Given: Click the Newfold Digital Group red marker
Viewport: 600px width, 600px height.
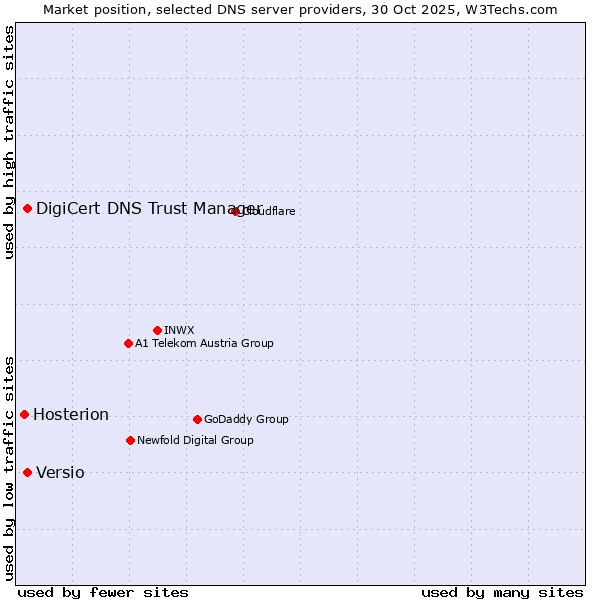Looking at the screenshot, I should point(131,440).
